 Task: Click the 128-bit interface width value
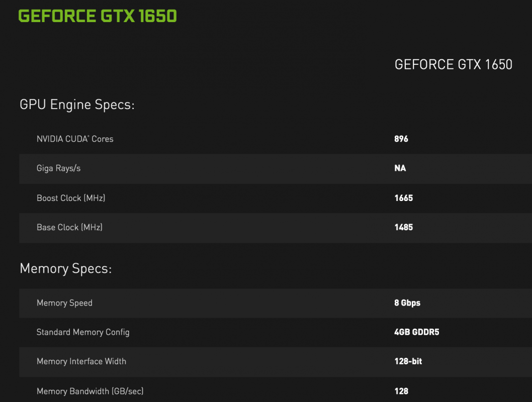coord(408,362)
